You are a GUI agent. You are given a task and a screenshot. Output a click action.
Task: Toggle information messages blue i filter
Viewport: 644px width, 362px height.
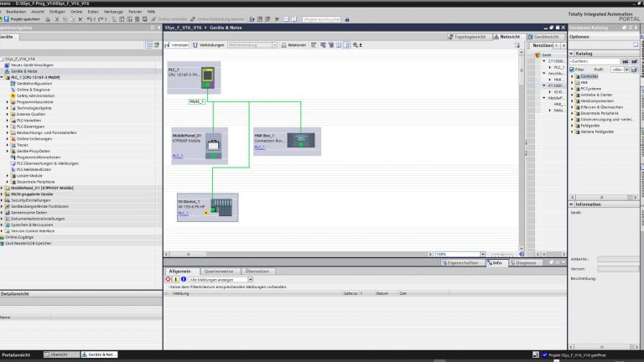[184, 280]
